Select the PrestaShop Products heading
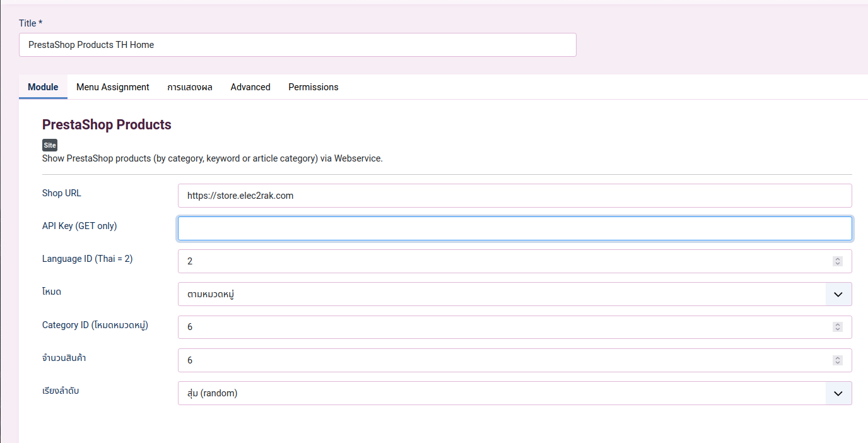 [107, 125]
